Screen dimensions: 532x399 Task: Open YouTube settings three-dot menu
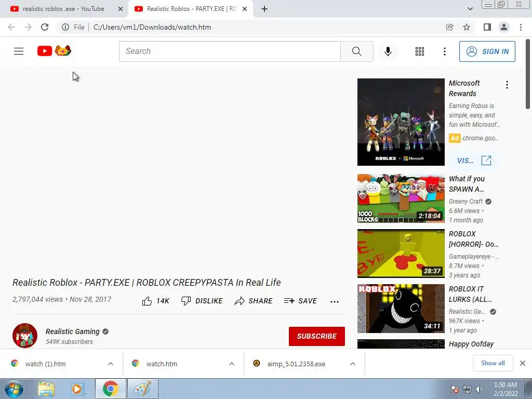click(445, 51)
